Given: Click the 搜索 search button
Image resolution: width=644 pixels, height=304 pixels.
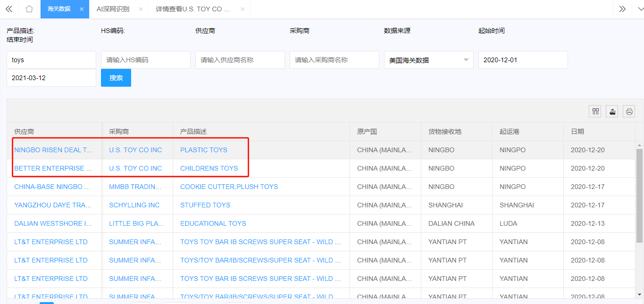Looking at the screenshot, I should pos(116,77).
